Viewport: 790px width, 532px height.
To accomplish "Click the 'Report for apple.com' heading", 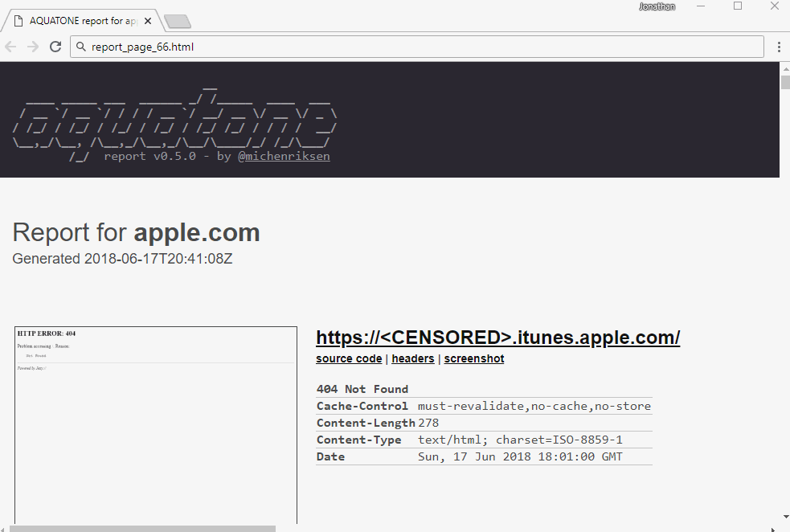I will [x=136, y=233].
